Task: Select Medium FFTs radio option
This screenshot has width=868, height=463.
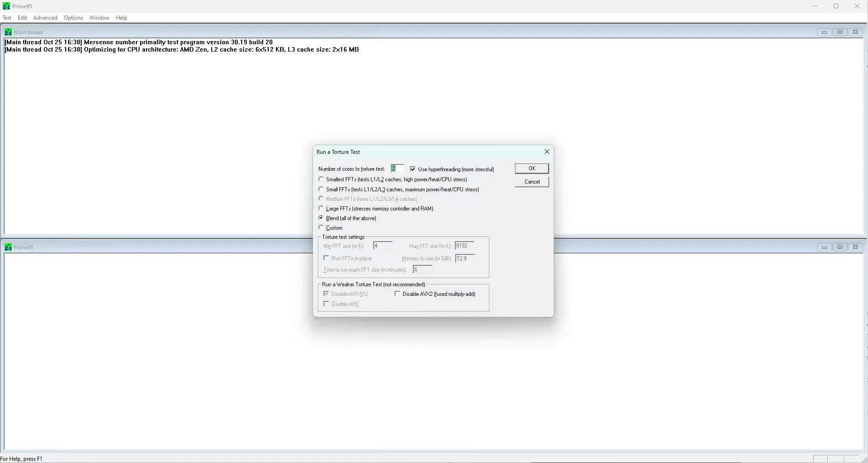Action: (321, 199)
